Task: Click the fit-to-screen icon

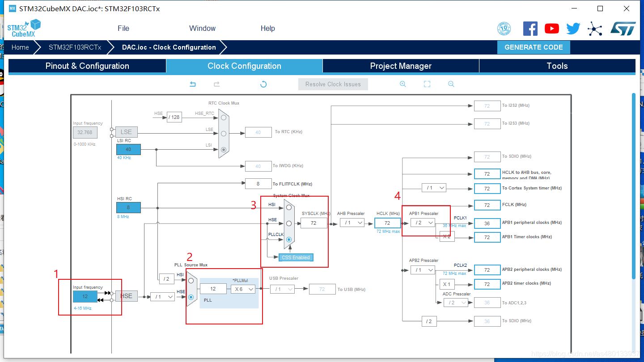Action: coord(427,84)
